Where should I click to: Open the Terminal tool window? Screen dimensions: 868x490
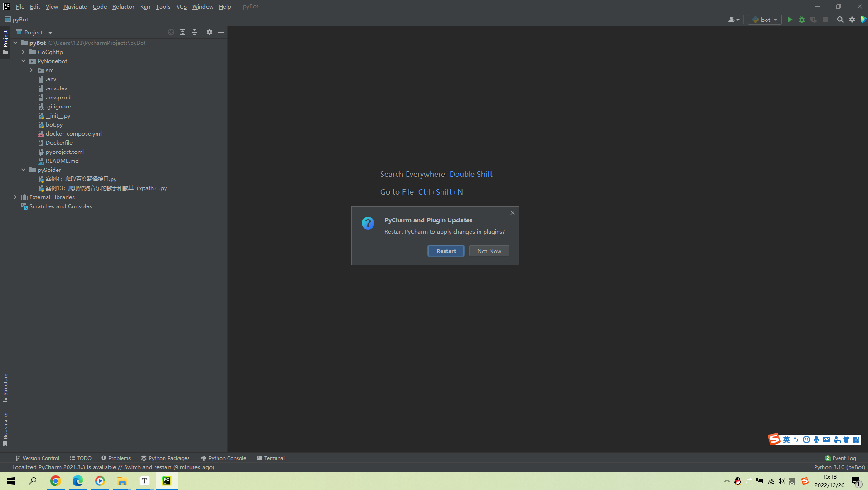271,458
